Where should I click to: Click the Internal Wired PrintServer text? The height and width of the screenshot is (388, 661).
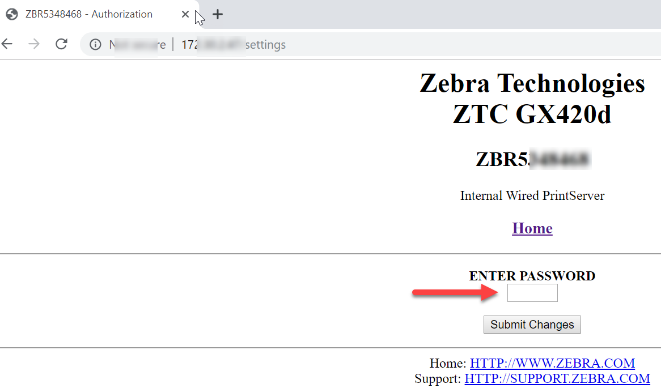[532, 196]
